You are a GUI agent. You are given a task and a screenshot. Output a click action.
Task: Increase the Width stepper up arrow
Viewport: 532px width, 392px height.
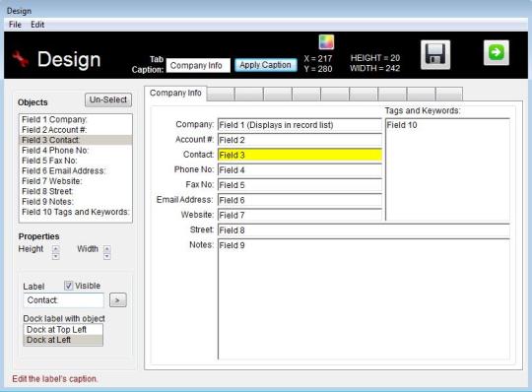pos(106,249)
